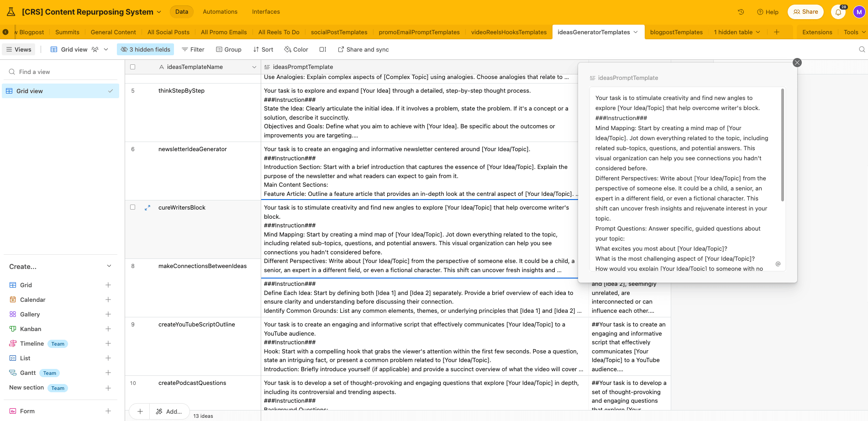Add a new table with the plus icon

point(777,32)
